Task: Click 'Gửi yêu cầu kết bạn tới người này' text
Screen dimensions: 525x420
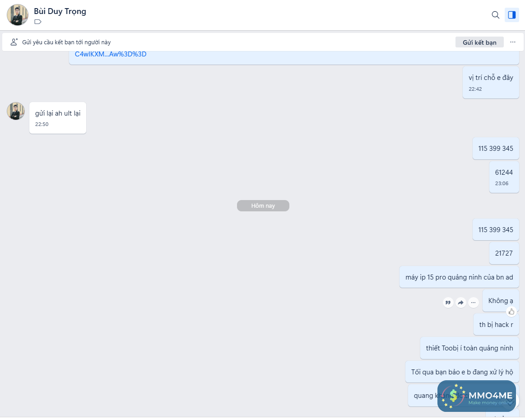Action: pyautogui.click(x=66, y=42)
